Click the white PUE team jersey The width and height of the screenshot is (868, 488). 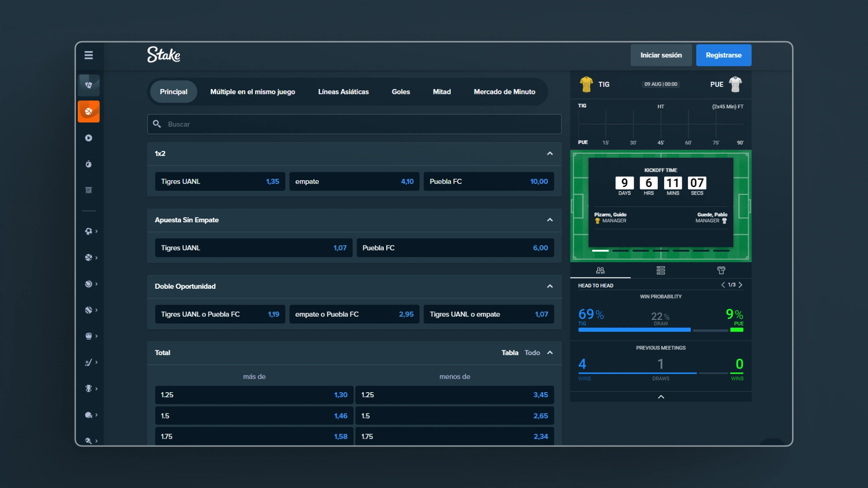736,84
